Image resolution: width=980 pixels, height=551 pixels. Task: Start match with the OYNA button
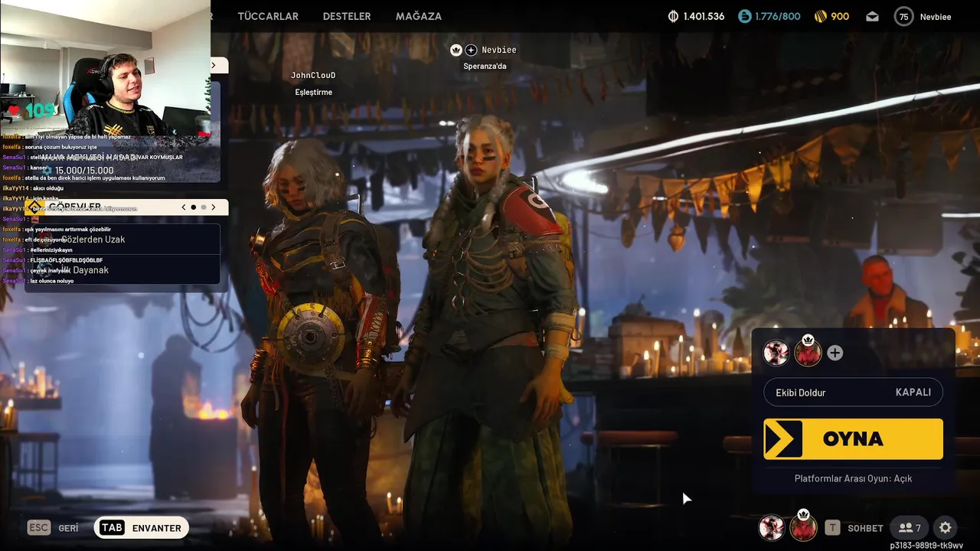[x=853, y=439]
